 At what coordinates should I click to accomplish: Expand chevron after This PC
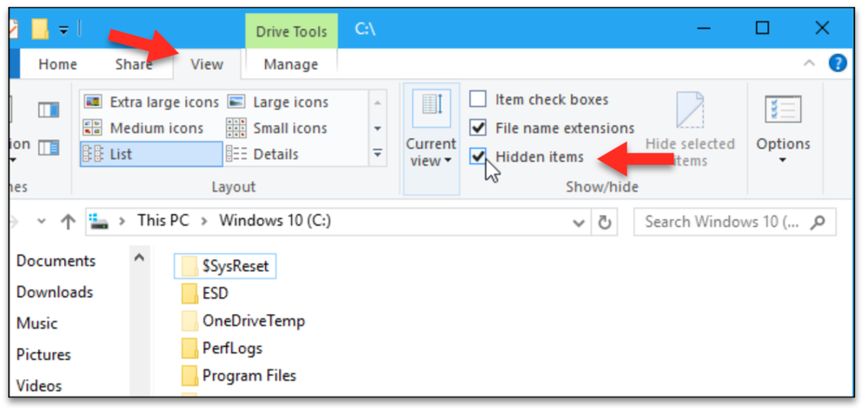(x=204, y=222)
